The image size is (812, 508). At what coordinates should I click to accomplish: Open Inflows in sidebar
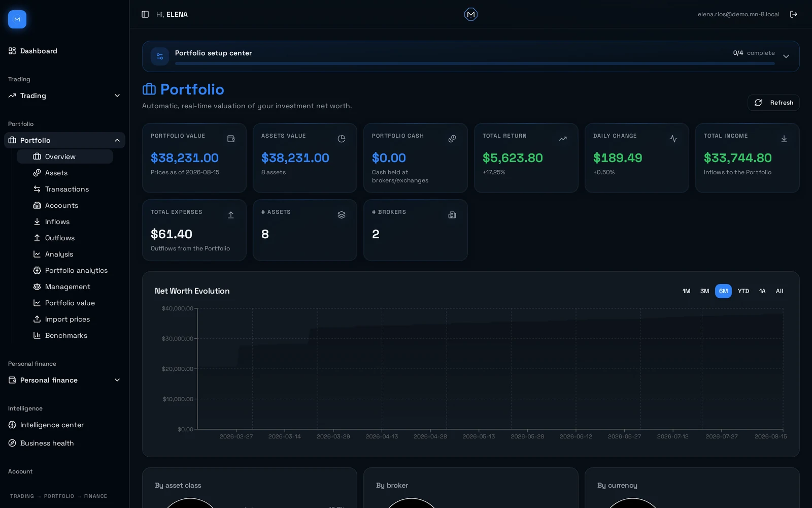coord(65,221)
